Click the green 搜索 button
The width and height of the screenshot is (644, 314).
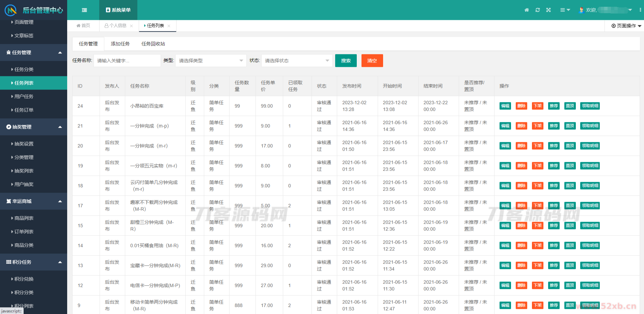346,61
